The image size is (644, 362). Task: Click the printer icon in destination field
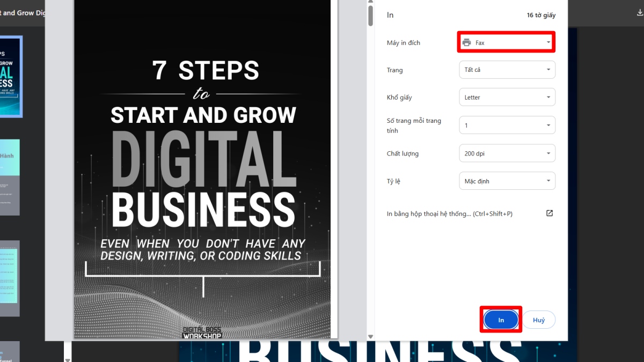[x=467, y=42]
